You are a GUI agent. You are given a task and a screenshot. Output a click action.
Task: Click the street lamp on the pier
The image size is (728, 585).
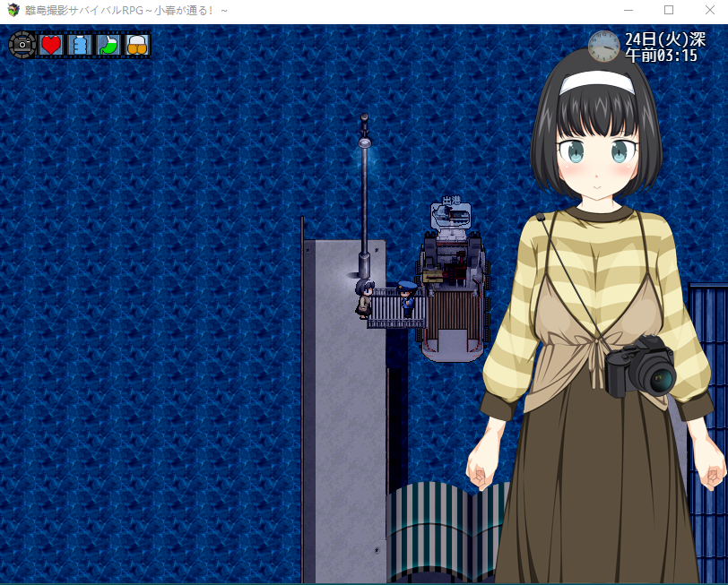[x=365, y=197]
